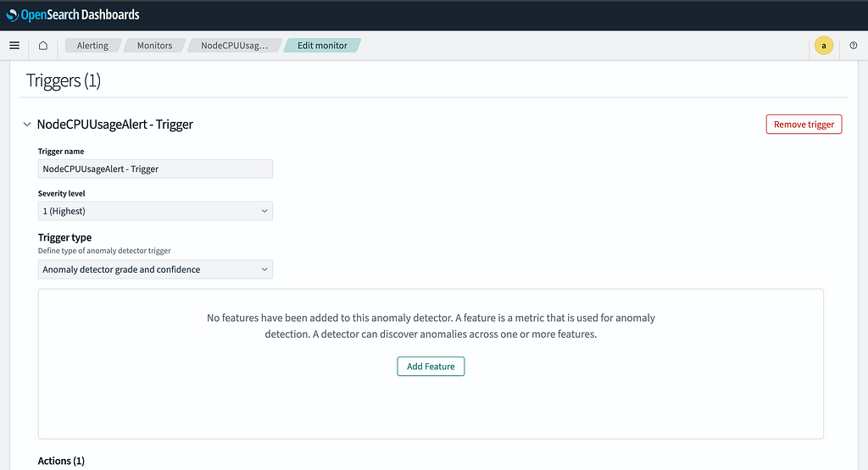Focus the Trigger name input field

click(x=155, y=169)
